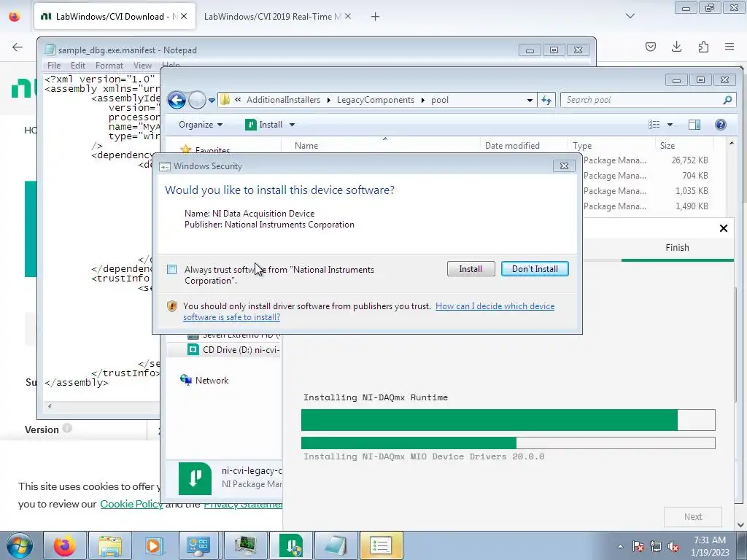Viewport: 747px width, 560px height.
Task: Open Network in the Explorer navigation pane
Action: [205, 380]
